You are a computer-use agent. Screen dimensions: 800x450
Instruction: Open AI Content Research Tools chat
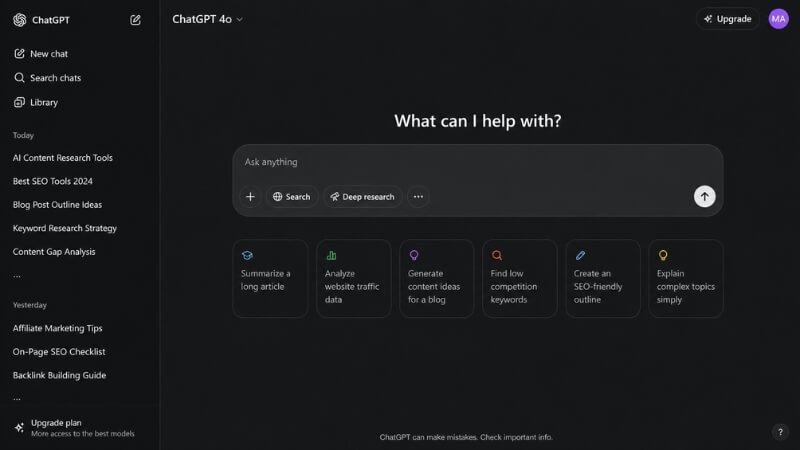tap(63, 158)
